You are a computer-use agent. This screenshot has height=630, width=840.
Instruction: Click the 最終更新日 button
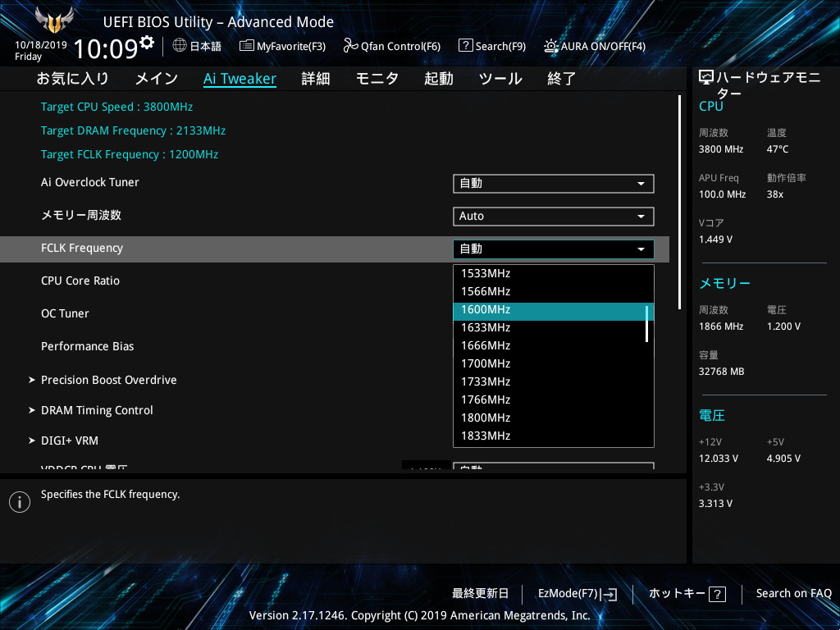pyautogui.click(x=480, y=594)
